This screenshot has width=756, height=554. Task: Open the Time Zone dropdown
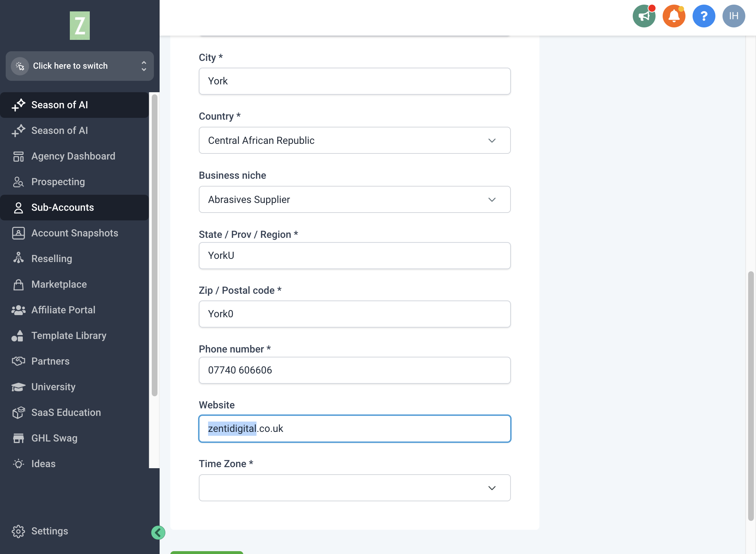tap(354, 488)
